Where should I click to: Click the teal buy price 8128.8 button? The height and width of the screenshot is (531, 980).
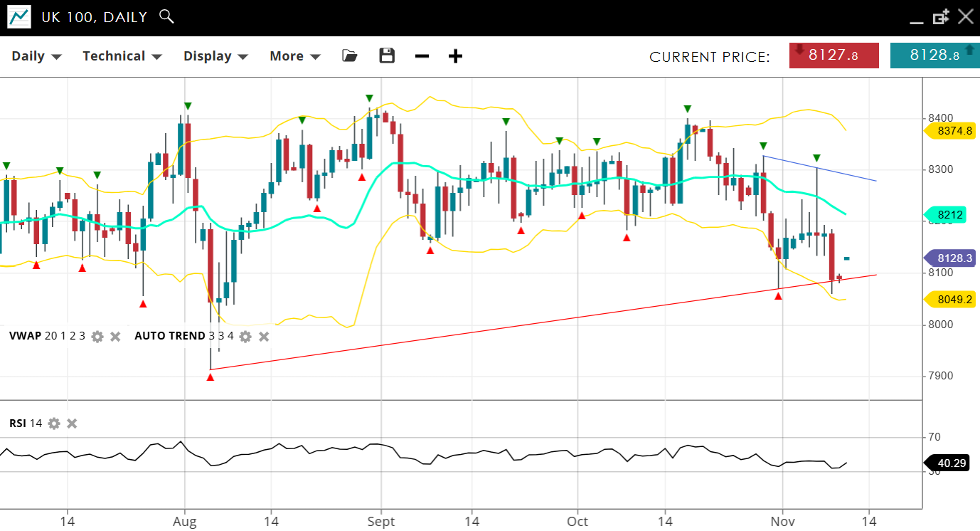point(934,56)
